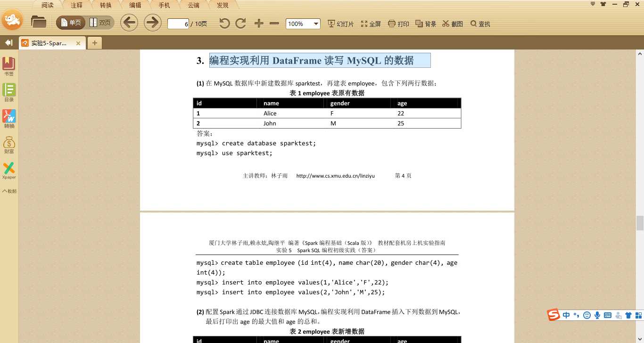Toggle Chinese/English input mode (中)
Viewport: 644px width, 343px height.
566,315
